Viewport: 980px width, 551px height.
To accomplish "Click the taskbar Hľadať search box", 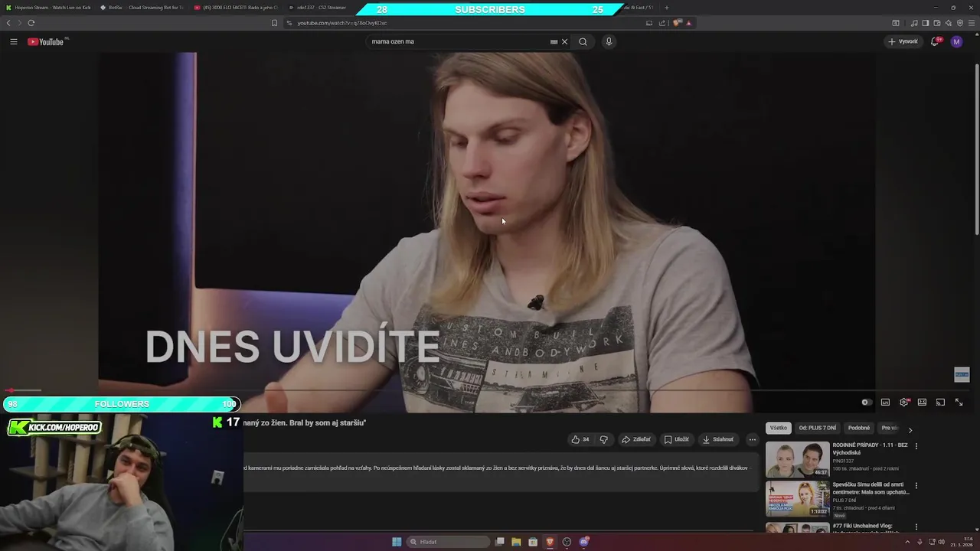I will point(449,542).
